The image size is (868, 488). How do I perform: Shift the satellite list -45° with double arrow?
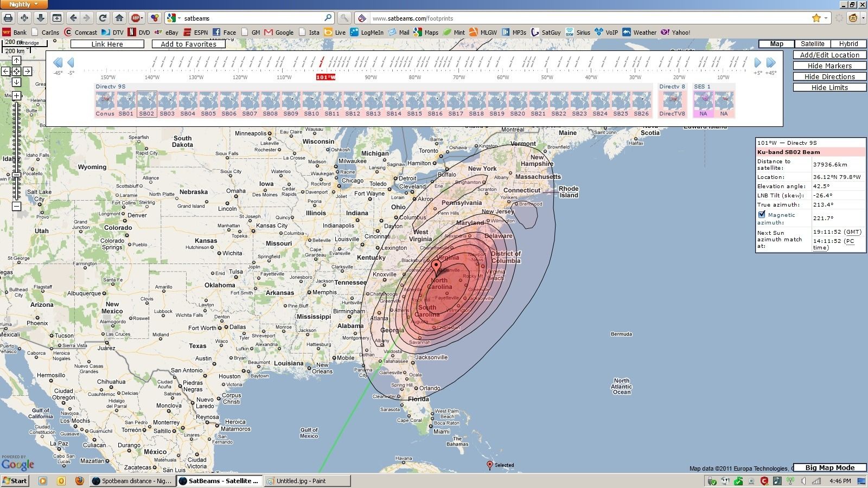click(x=58, y=62)
